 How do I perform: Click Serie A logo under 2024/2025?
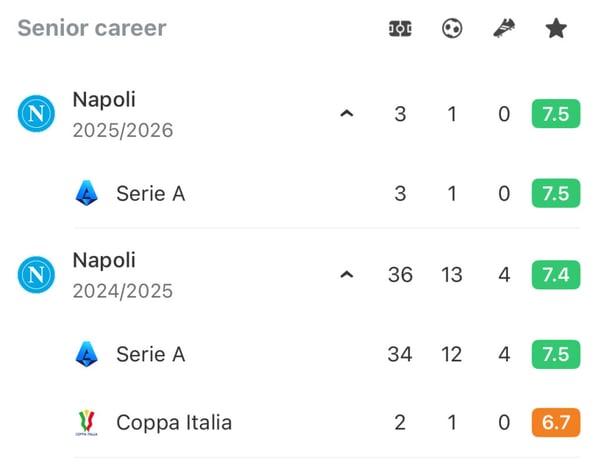tap(87, 354)
